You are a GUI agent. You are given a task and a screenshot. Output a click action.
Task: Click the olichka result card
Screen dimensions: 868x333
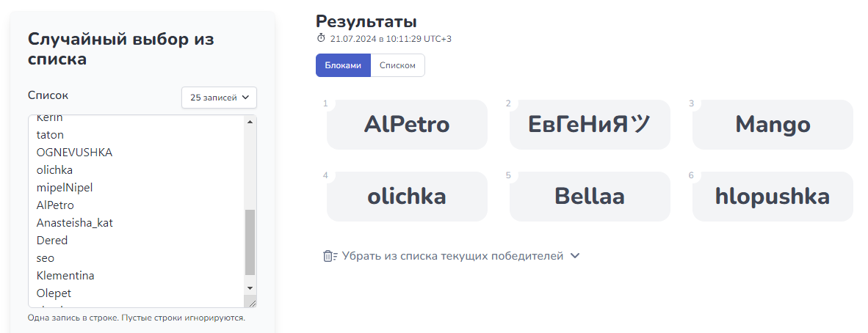[x=407, y=197]
